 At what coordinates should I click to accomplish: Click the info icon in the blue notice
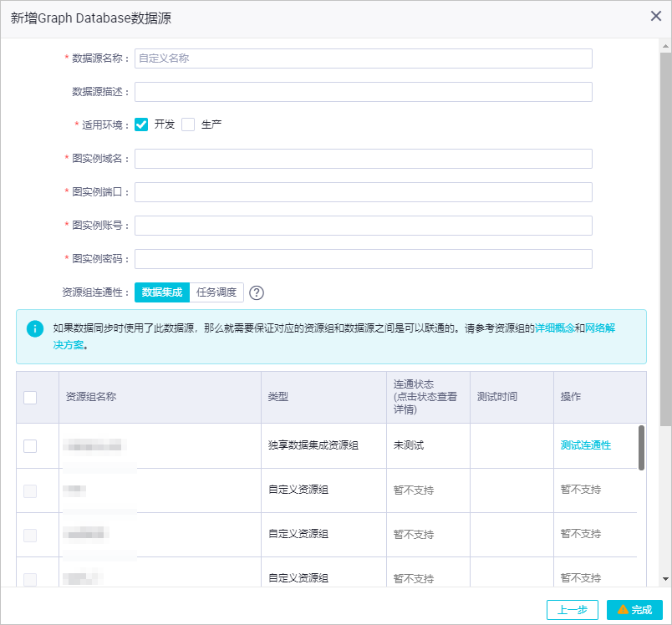point(35,328)
